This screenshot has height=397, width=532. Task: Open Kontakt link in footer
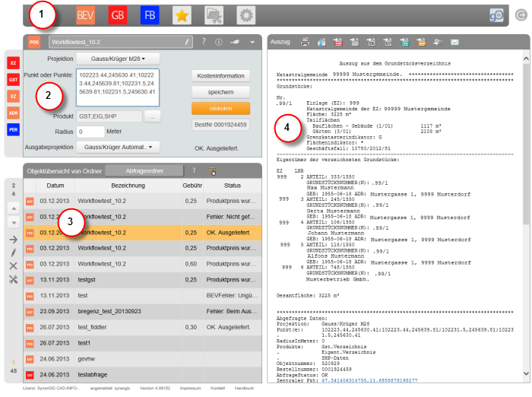217,388
